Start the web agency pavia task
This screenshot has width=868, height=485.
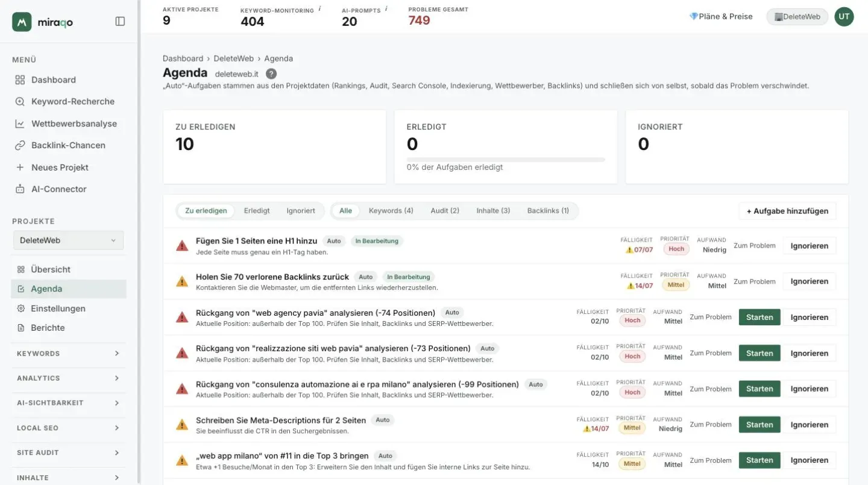[759, 317]
